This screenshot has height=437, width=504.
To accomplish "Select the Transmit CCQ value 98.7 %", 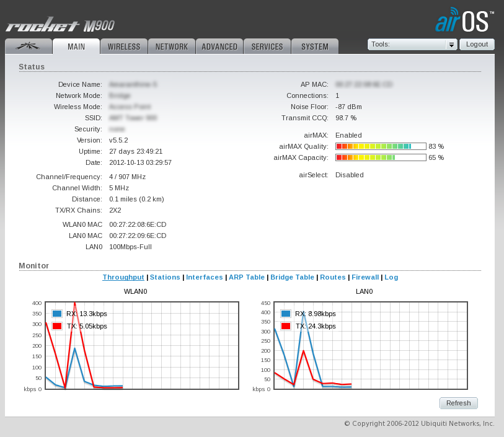I will (x=346, y=118).
